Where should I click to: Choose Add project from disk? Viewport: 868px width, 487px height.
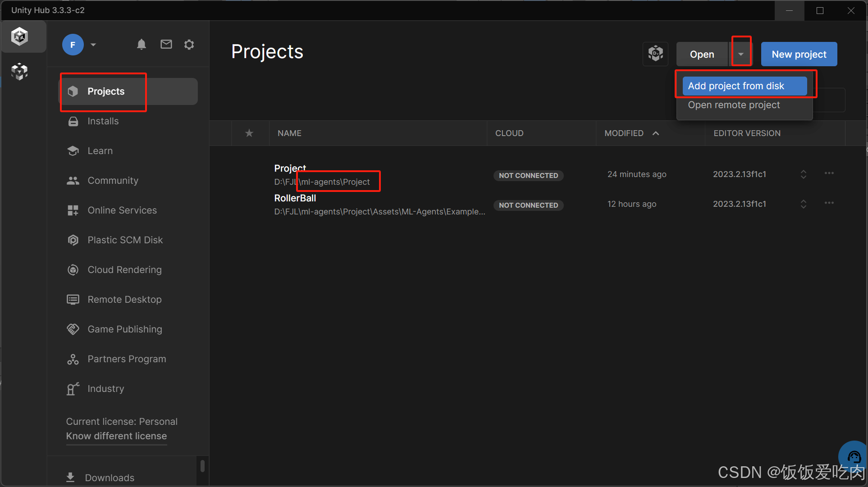coord(745,86)
